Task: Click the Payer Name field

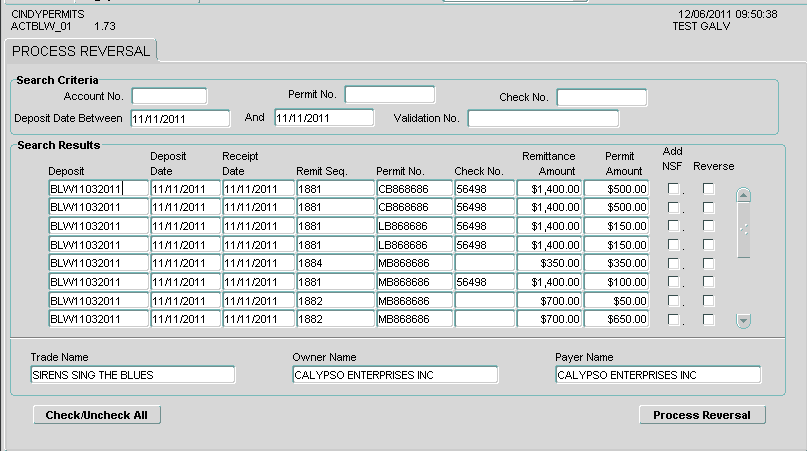Action: point(658,375)
